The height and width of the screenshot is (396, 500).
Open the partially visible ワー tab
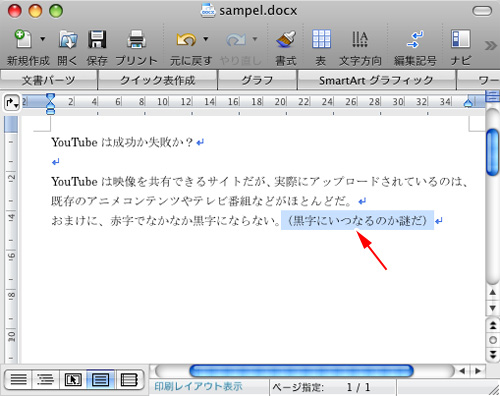479,80
